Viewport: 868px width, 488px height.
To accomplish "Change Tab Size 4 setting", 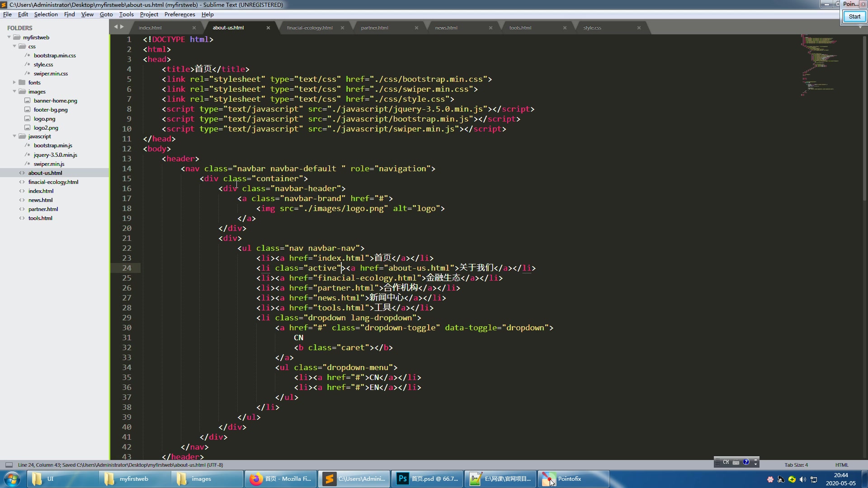I will coord(796,465).
